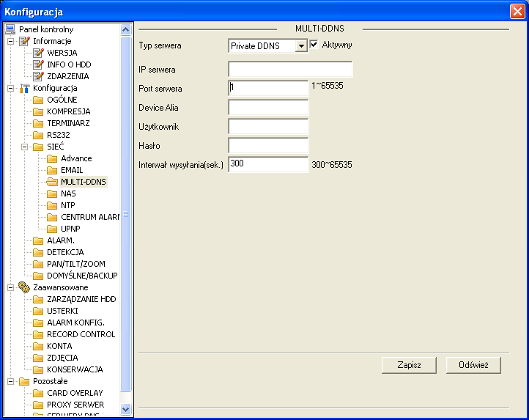This screenshot has height=420, width=529.
Task: Click the EMAIL folder icon
Action: [x=52, y=170]
